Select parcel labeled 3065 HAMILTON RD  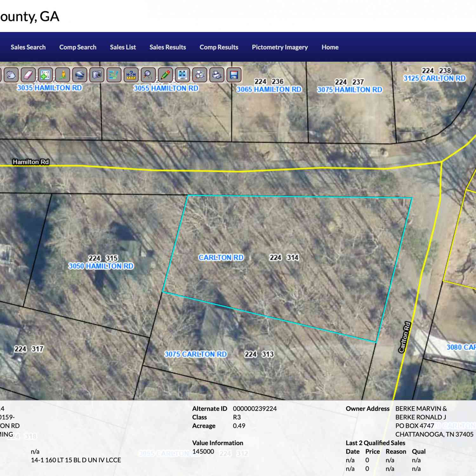[x=269, y=89]
